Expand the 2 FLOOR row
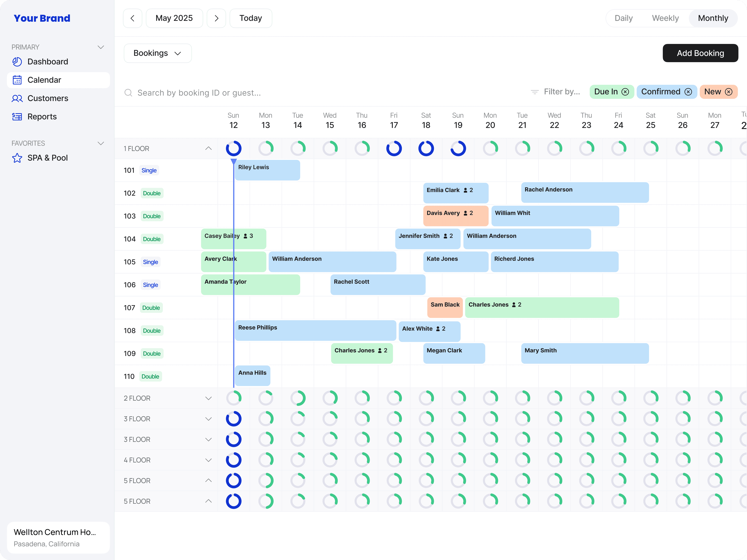747x560 pixels. pyautogui.click(x=208, y=398)
